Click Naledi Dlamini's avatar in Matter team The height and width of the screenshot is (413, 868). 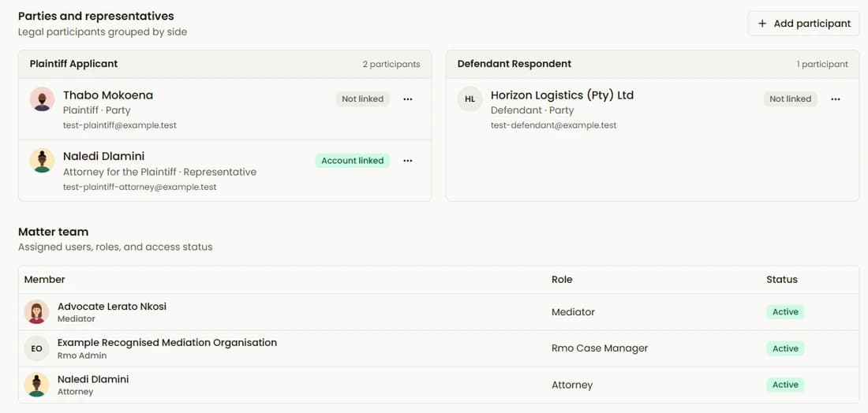point(36,385)
